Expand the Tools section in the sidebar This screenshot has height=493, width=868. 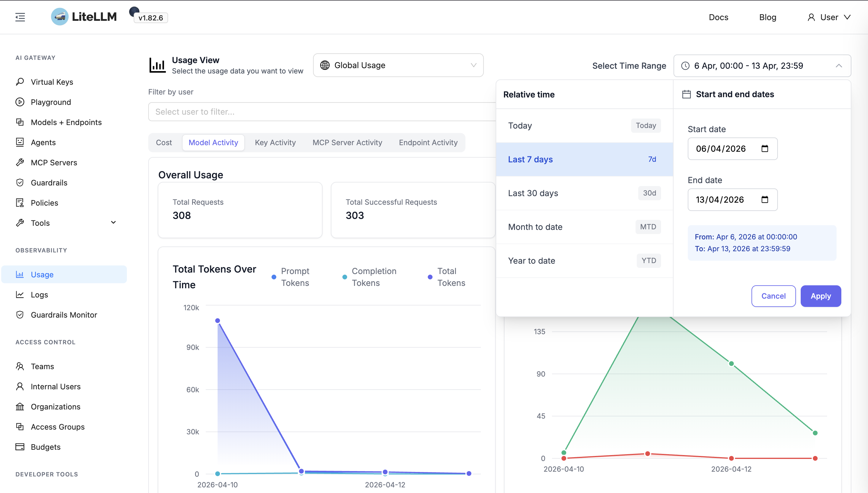click(x=113, y=223)
